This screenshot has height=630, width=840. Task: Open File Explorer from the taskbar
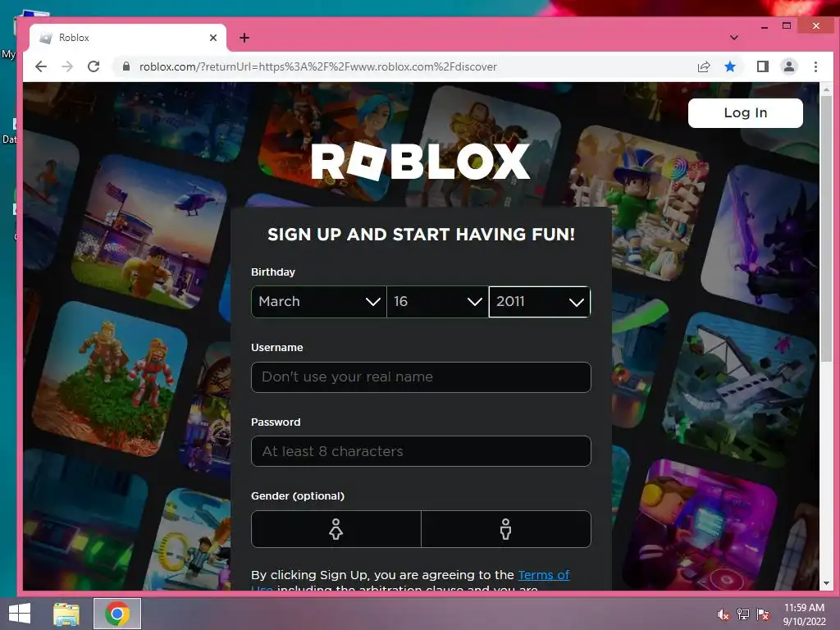pos(66,614)
